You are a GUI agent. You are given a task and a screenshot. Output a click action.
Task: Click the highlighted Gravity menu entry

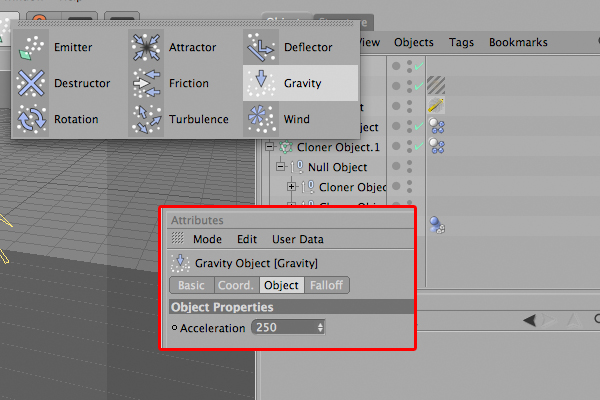click(x=300, y=83)
